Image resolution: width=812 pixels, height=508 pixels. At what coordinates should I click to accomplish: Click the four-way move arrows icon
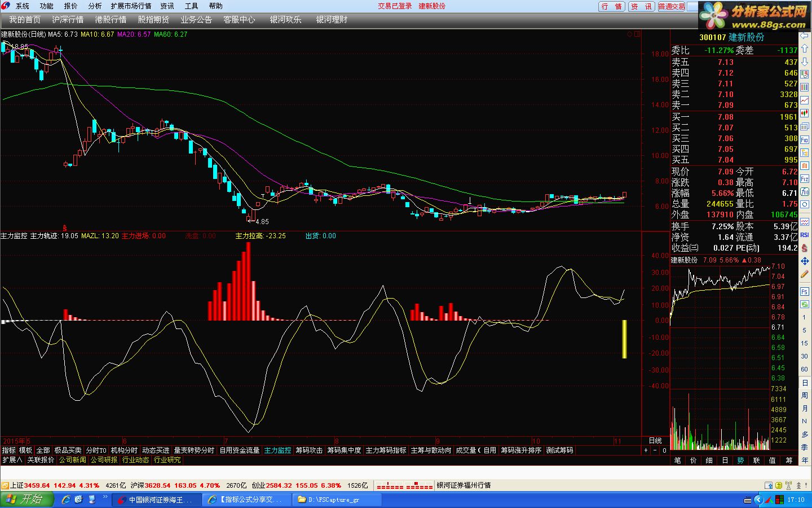click(805, 261)
